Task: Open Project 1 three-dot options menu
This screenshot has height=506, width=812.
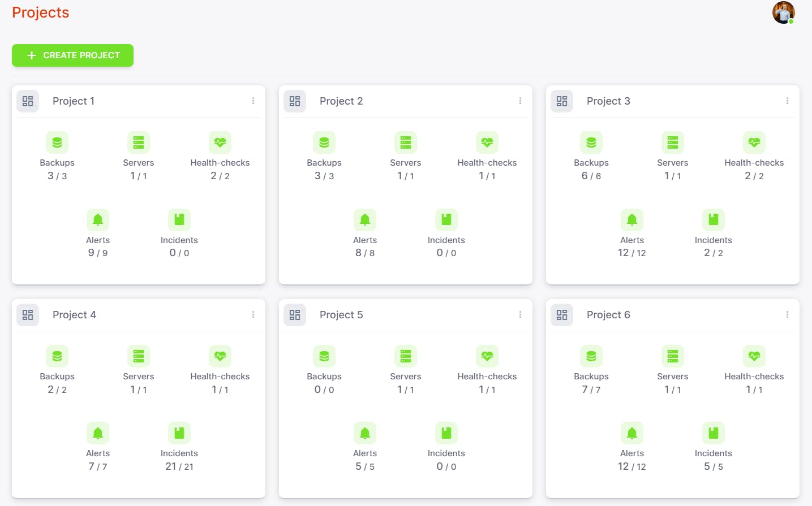Action: click(253, 101)
